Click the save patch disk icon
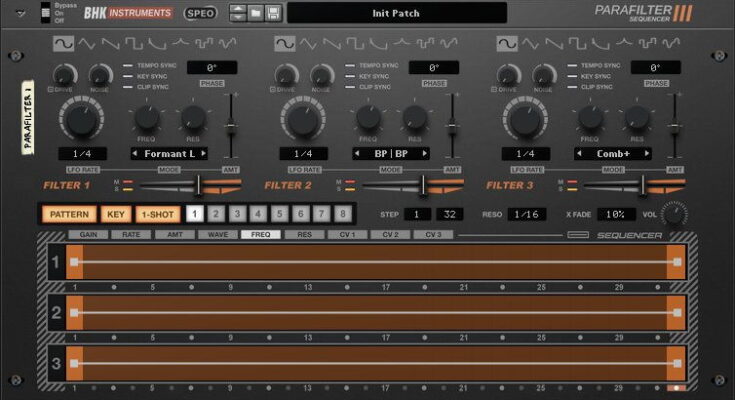The width and height of the screenshot is (735, 400). click(274, 14)
